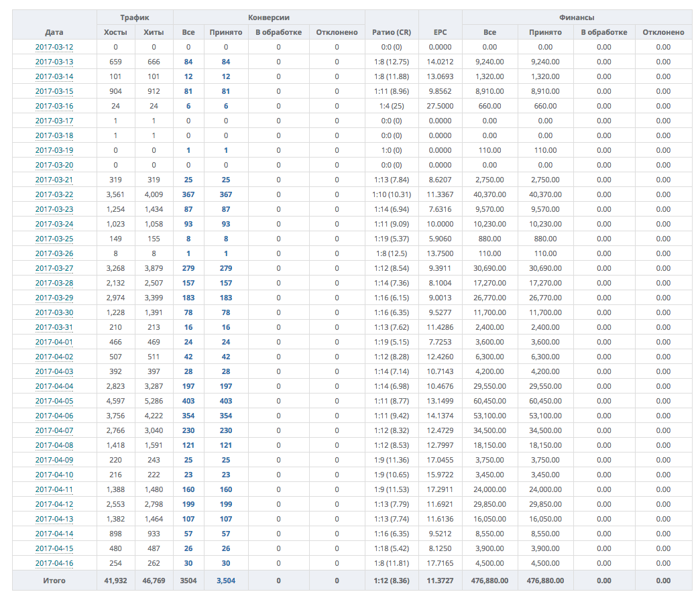The height and width of the screenshot is (600, 700).
Task: Click the Хиты column header
Action: 154,32
